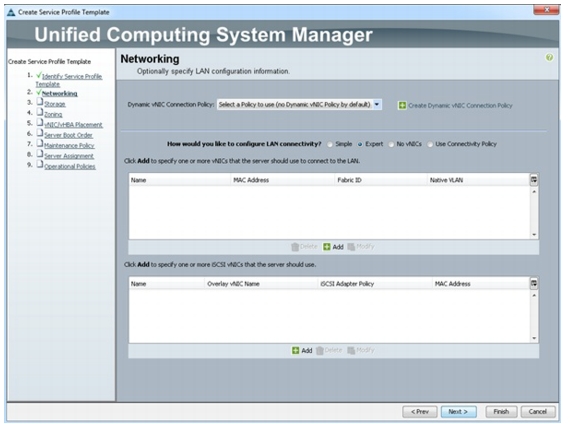
Task: Click Delete under the vNIC table
Action: click(304, 247)
